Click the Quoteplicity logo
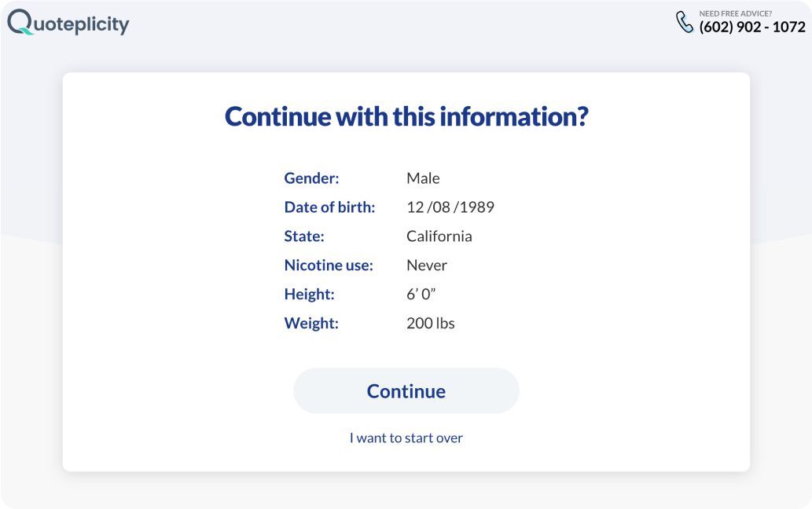 click(x=68, y=22)
